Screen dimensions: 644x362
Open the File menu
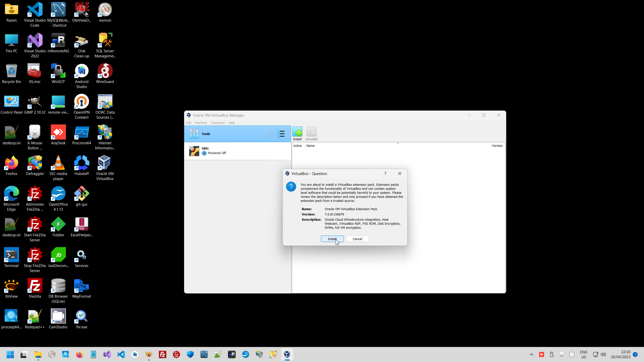(x=188, y=123)
